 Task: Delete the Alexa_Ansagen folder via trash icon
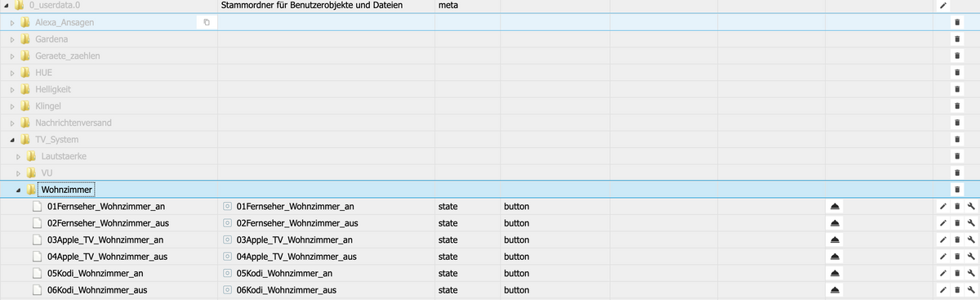[957, 22]
